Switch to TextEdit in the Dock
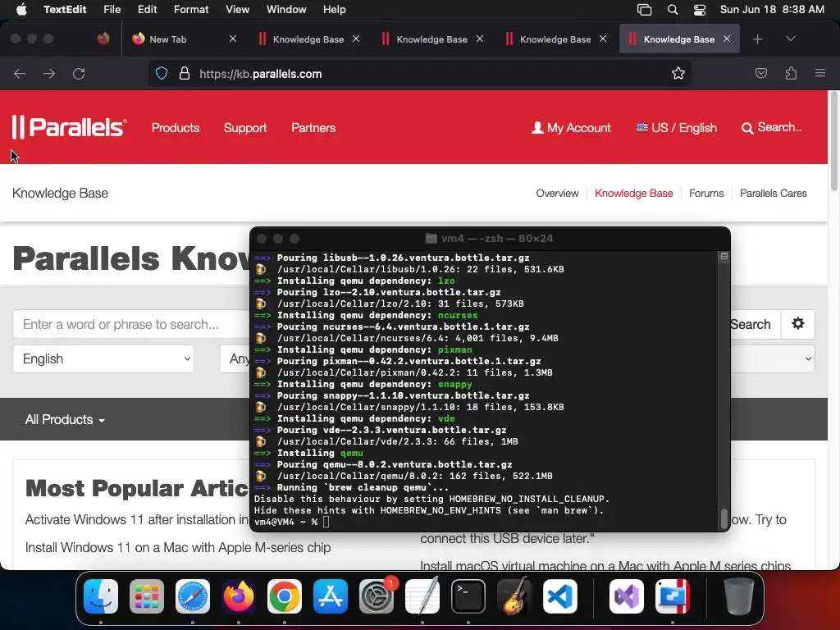Screen dimensions: 840x630 pyautogui.click(x=422, y=596)
